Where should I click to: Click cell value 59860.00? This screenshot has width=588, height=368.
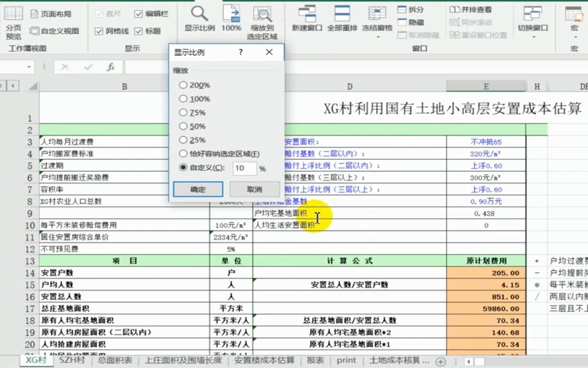coord(486,309)
